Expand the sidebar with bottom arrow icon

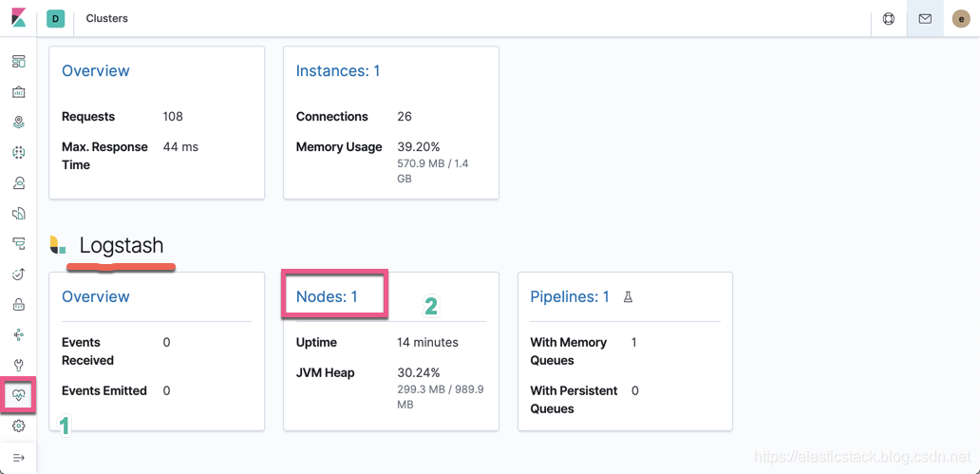pyautogui.click(x=19, y=458)
